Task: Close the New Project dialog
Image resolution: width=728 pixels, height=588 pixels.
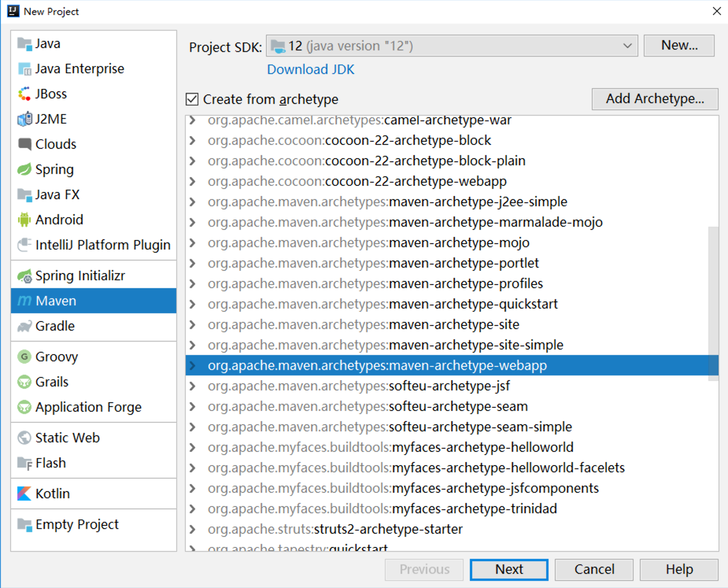Action: (717, 11)
